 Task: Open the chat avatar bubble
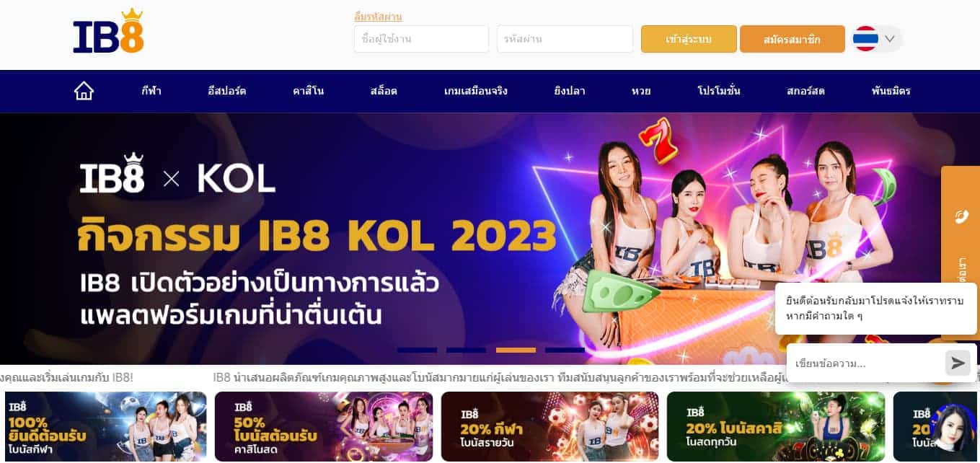pos(953,428)
